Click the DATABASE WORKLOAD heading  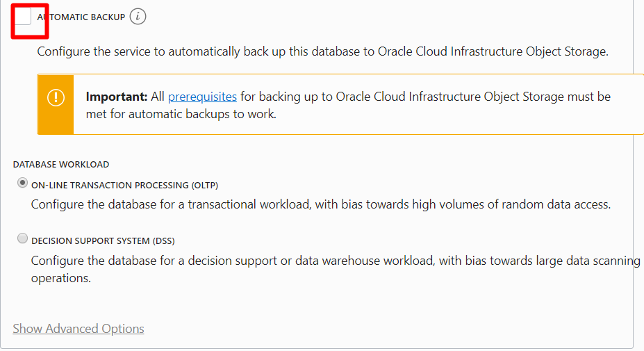pyautogui.click(x=60, y=165)
